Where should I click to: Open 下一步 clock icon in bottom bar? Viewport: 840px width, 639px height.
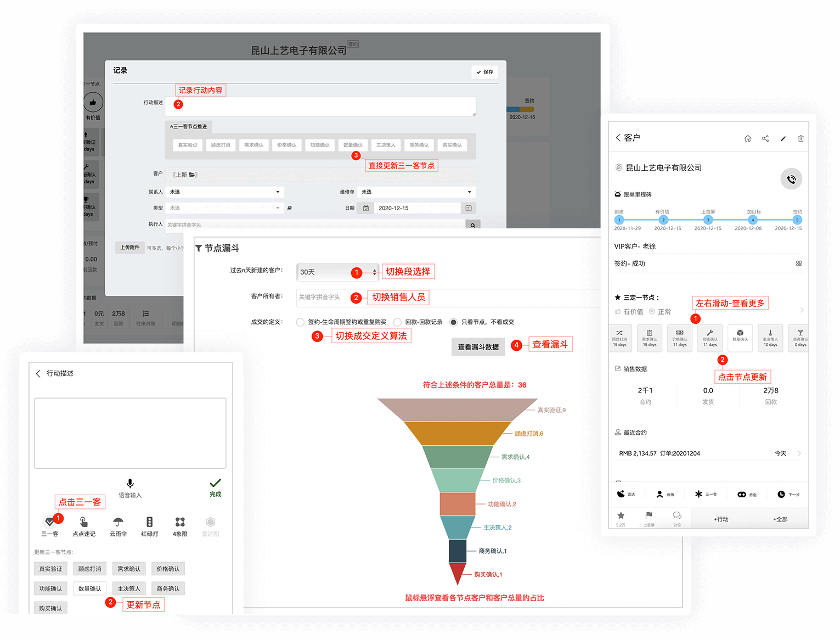[x=781, y=494]
